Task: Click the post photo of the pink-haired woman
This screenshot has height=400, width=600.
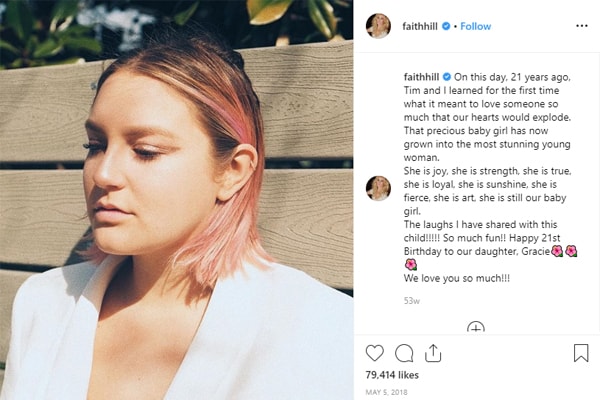Action: [x=177, y=200]
